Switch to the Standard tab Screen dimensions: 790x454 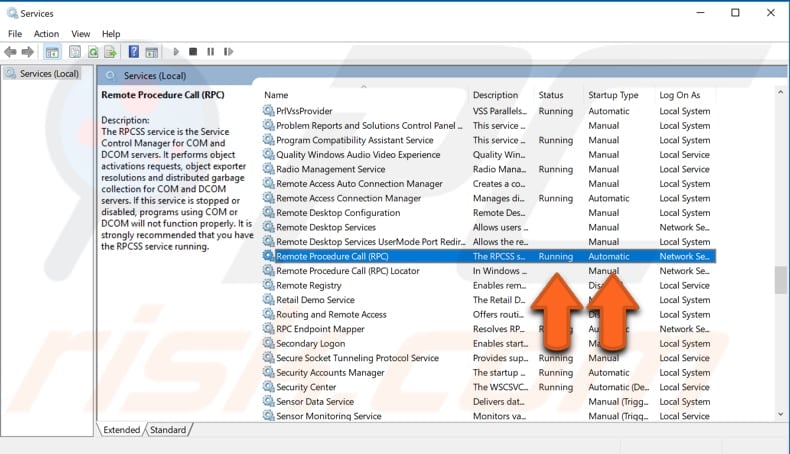[168, 430]
